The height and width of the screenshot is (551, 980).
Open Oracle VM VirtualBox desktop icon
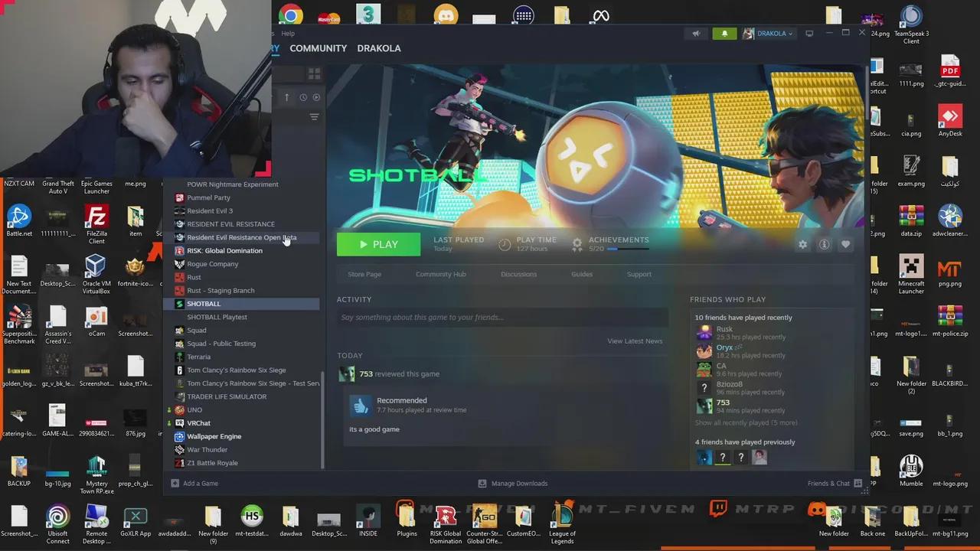[x=96, y=275]
